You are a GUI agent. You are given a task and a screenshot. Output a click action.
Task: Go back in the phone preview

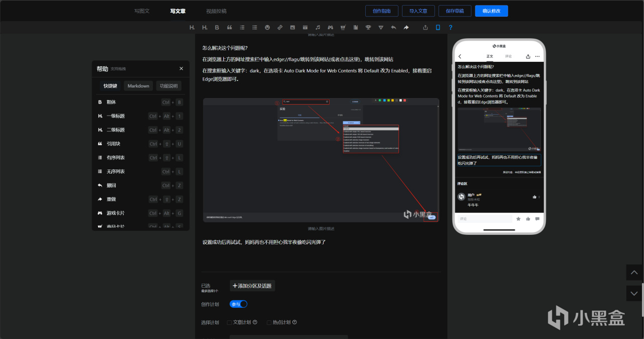click(460, 56)
